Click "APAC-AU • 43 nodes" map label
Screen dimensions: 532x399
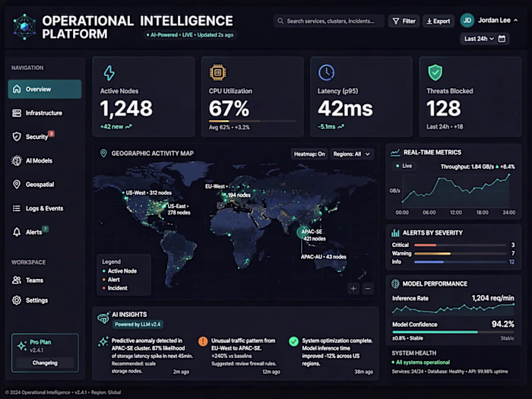[324, 257]
